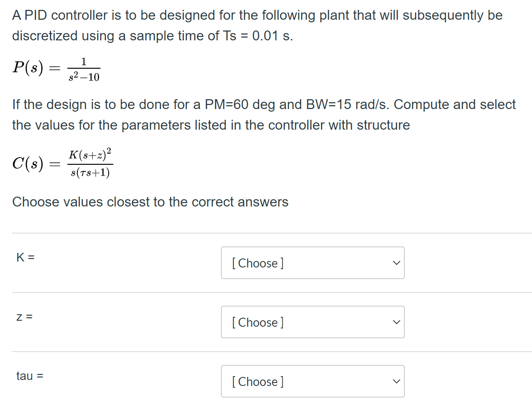532x410 pixels.
Task: Open the tau = dropdown menu
Action: click(312, 381)
